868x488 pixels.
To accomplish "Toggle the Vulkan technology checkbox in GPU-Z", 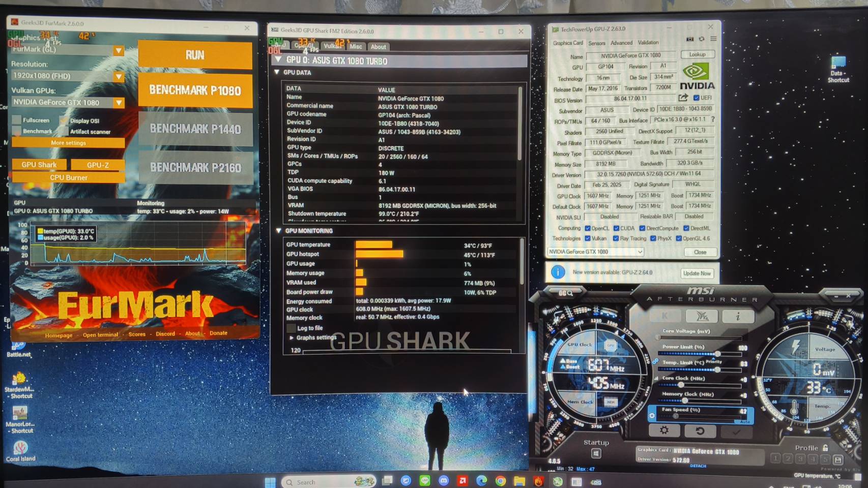I will pos(588,238).
